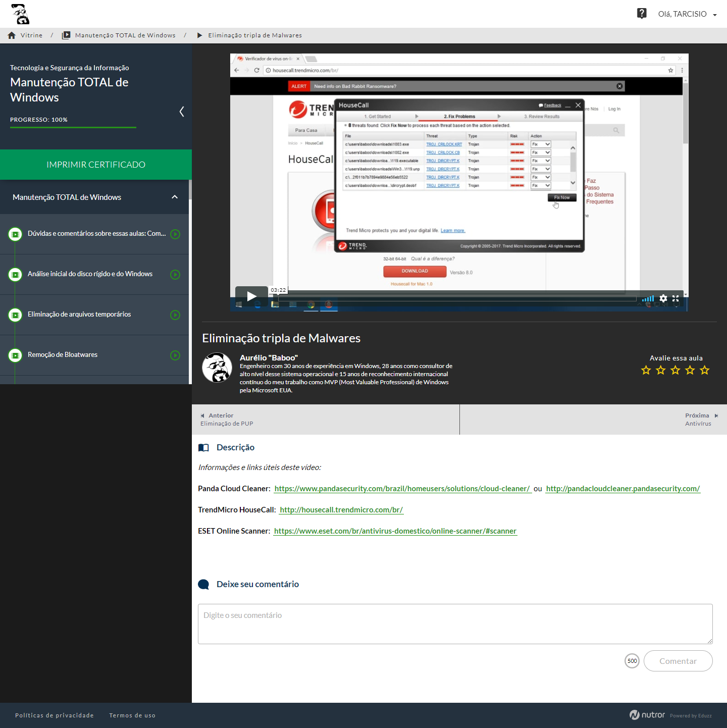This screenshot has width=727, height=728.
Task: Open video settings gear
Action: tap(663, 298)
